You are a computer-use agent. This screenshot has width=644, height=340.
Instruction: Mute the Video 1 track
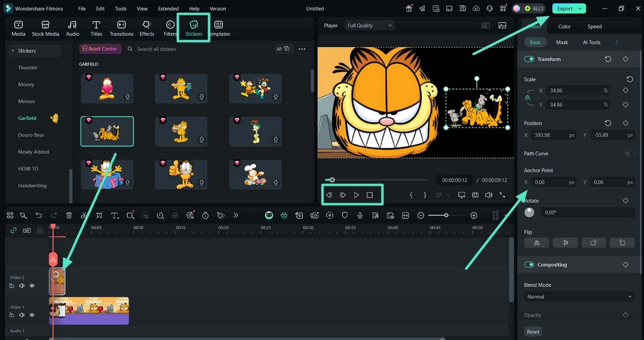[x=22, y=315]
